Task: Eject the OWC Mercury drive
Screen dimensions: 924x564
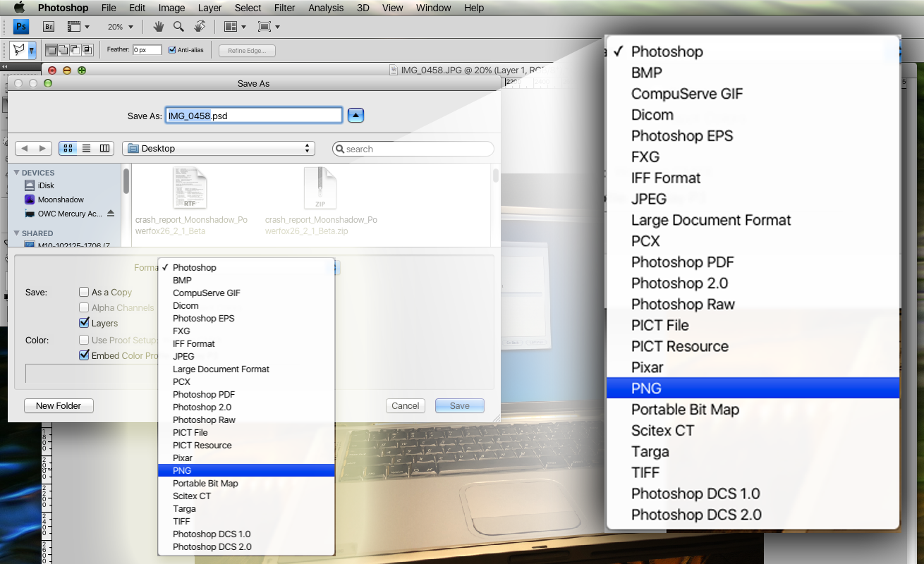Action: tap(111, 214)
